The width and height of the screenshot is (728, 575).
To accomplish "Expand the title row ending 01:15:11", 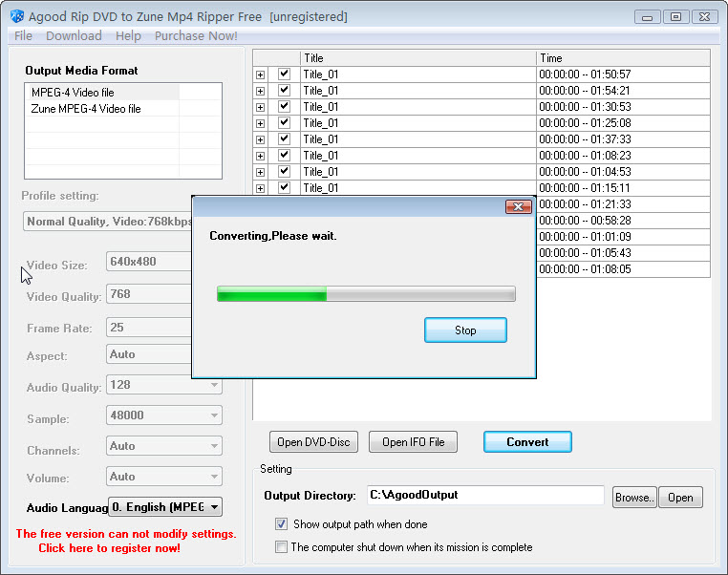I will 261,188.
